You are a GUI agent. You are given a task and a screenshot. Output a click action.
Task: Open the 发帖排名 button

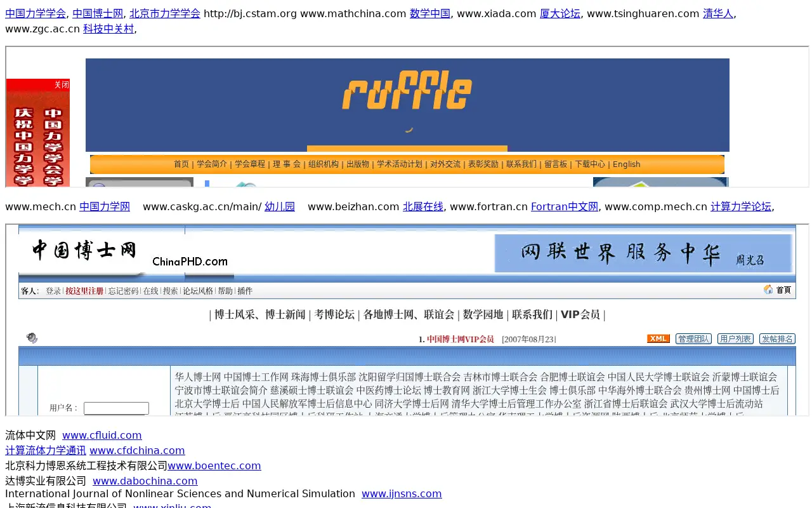[777, 339]
